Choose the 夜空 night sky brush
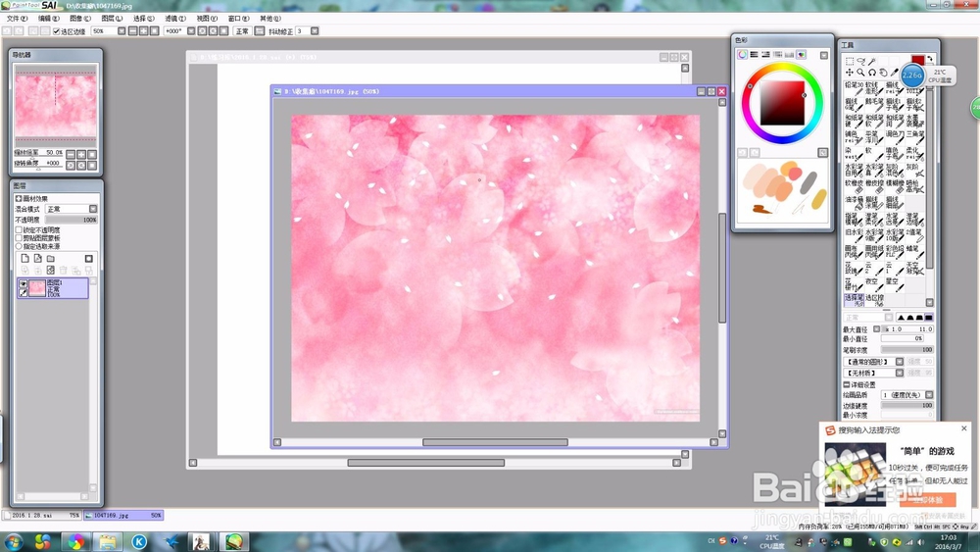This screenshot has height=552, width=980. click(875, 285)
